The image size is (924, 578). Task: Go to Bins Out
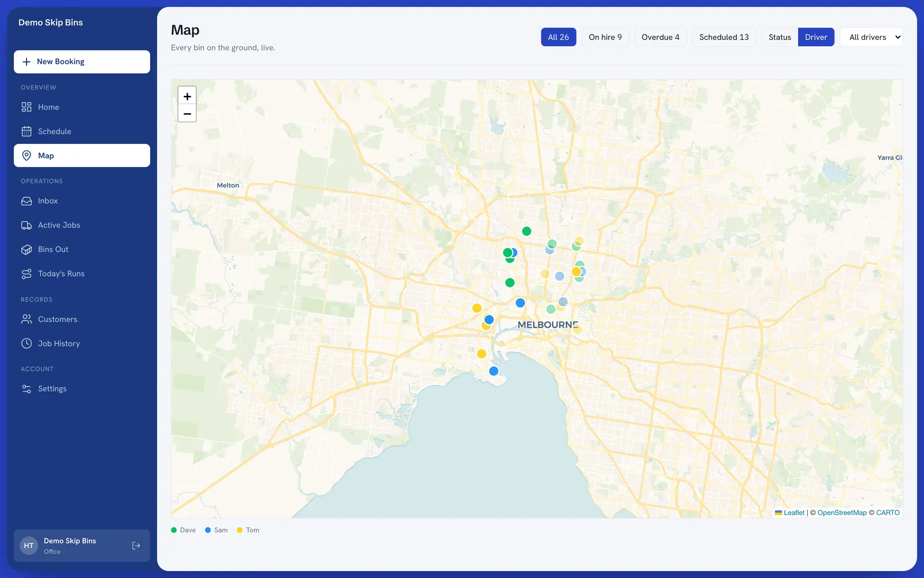click(82, 249)
